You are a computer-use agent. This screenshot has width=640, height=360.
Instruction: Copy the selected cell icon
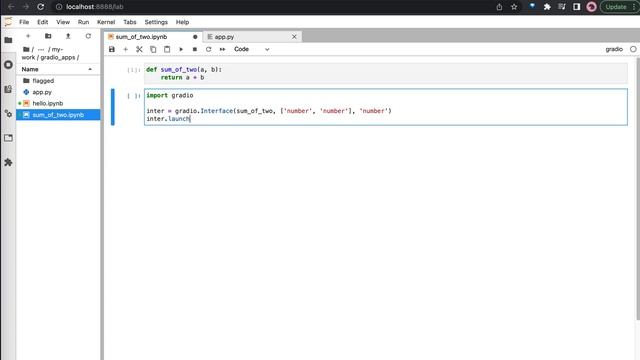(x=153, y=49)
